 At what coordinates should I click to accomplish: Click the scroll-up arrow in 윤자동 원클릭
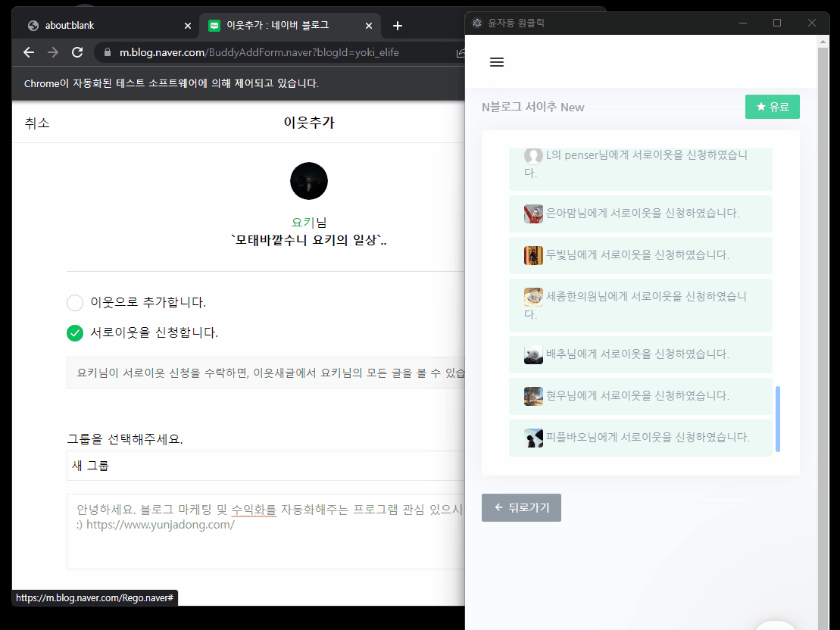tap(823, 41)
